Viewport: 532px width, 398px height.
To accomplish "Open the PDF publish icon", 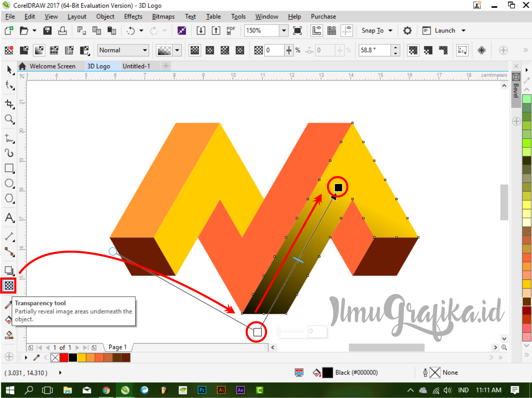I will click(x=230, y=30).
